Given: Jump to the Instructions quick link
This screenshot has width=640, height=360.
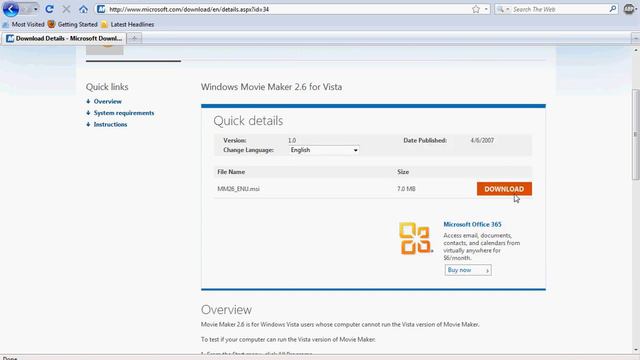Looking at the screenshot, I should (x=110, y=124).
